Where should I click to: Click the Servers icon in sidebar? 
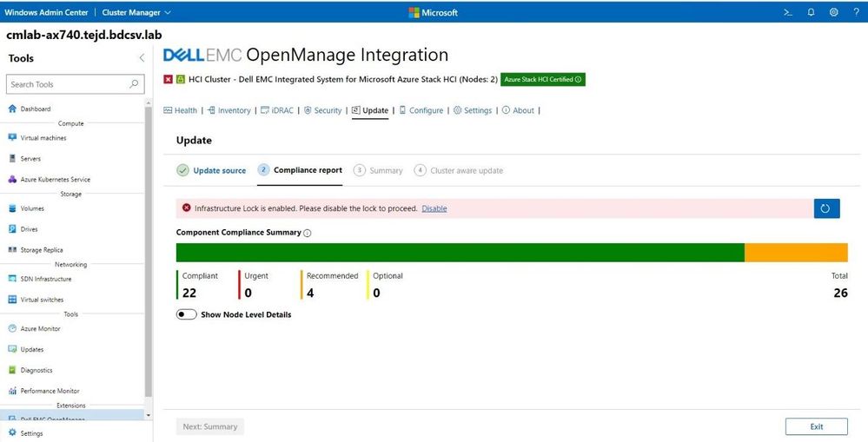pyautogui.click(x=12, y=158)
